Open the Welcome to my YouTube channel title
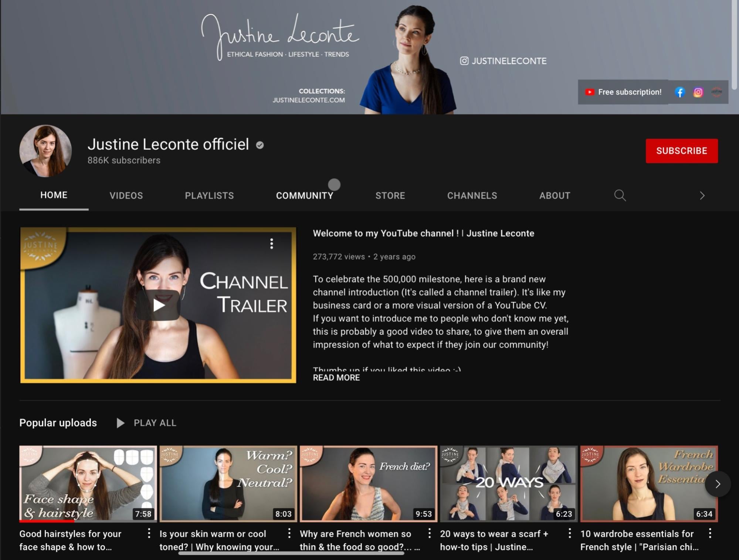This screenshot has width=739, height=560. pyautogui.click(x=423, y=233)
